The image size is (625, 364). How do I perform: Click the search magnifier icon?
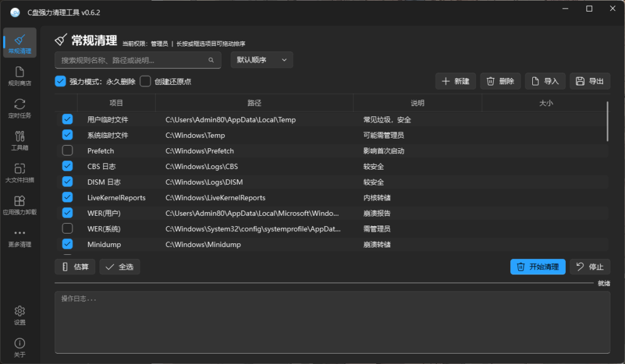(x=211, y=60)
